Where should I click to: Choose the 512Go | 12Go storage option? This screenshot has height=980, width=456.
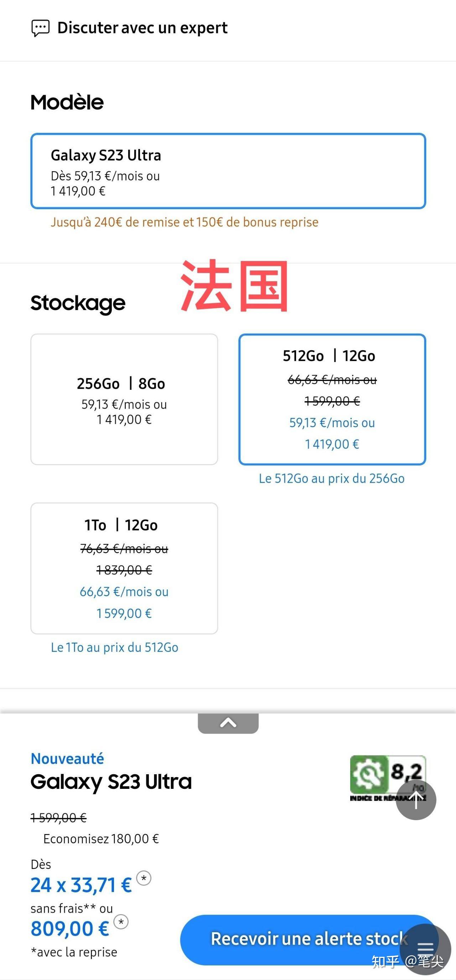332,399
